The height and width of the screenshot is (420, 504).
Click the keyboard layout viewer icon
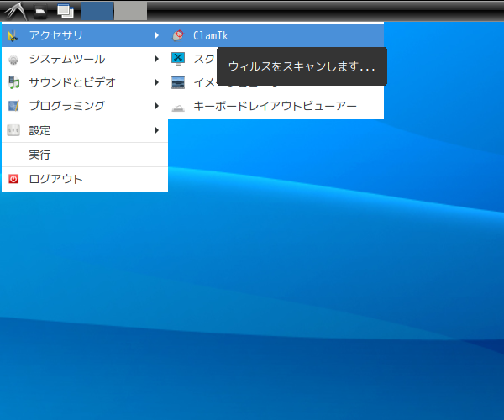pos(178,108)
